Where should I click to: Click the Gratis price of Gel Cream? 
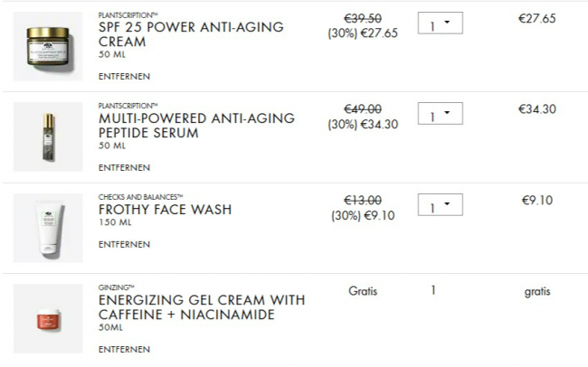363,291
